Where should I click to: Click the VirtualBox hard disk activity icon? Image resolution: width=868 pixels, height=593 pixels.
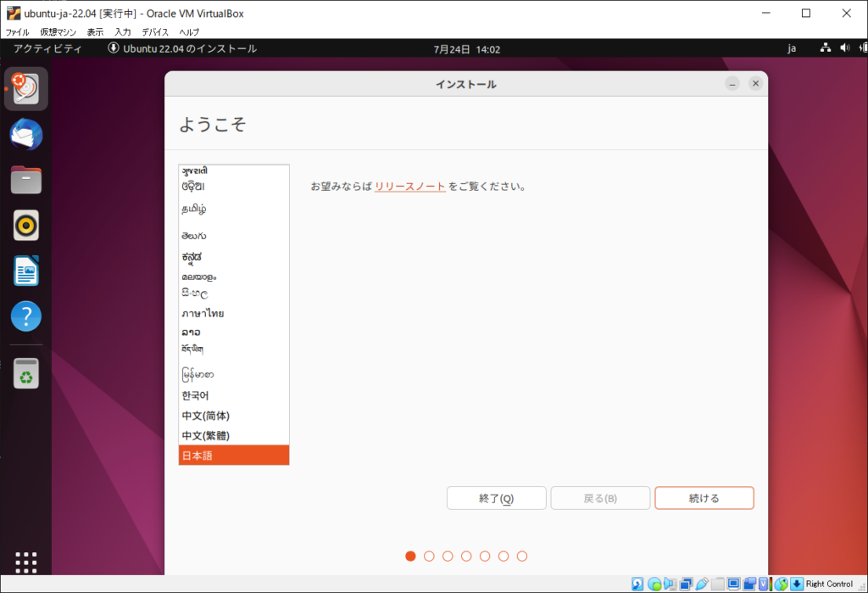637,584
